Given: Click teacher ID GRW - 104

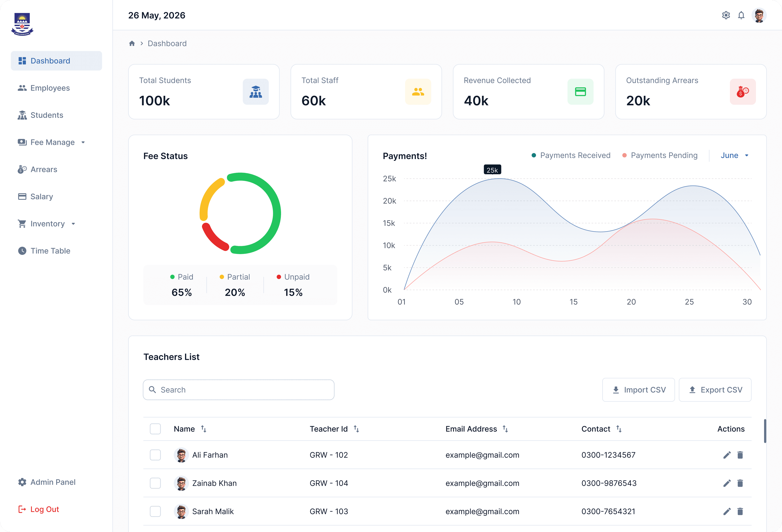Looking at the screenshot, I should click(x=328, y=483).
